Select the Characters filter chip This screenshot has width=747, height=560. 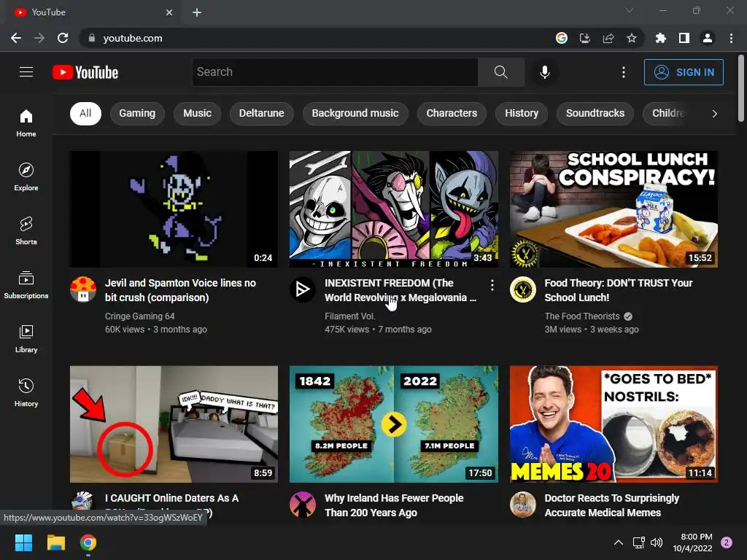(x=452, y=113)
